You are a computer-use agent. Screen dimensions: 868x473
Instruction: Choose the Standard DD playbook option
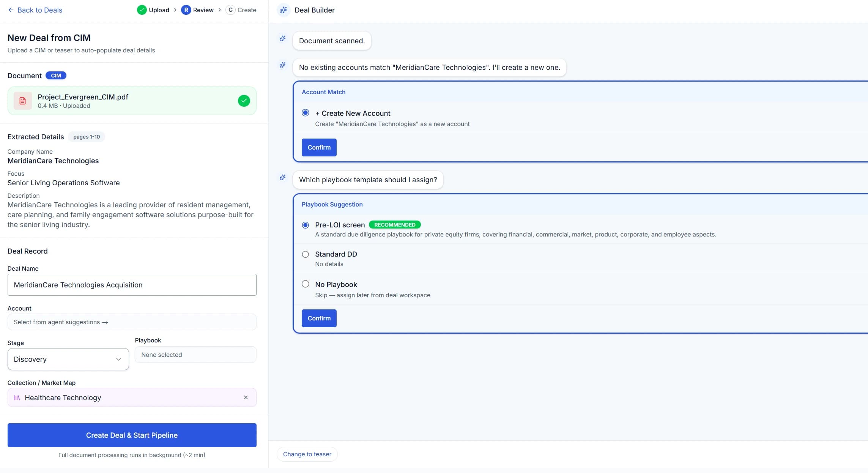click(306, 254)
